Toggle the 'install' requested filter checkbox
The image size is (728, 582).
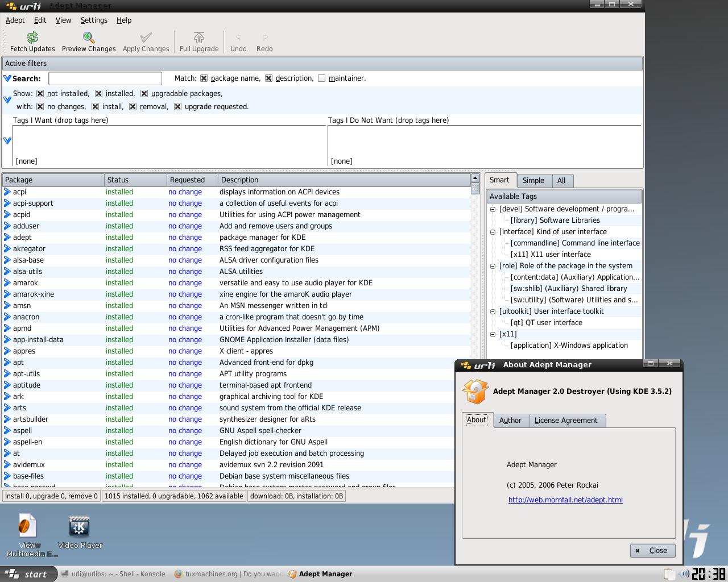click(96, 107)
